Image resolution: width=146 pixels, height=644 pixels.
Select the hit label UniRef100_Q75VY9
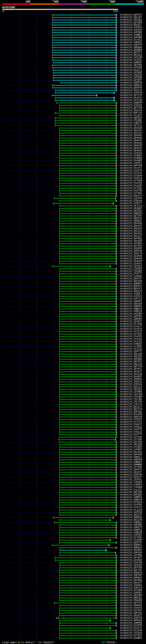point(131,93)
